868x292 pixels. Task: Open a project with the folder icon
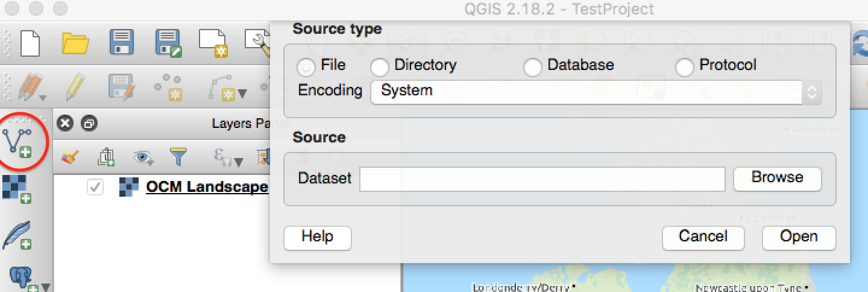point(76,43)
